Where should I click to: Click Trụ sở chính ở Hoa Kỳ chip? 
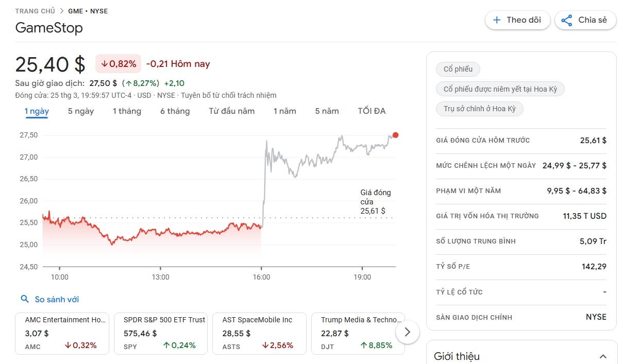[480, 109]
